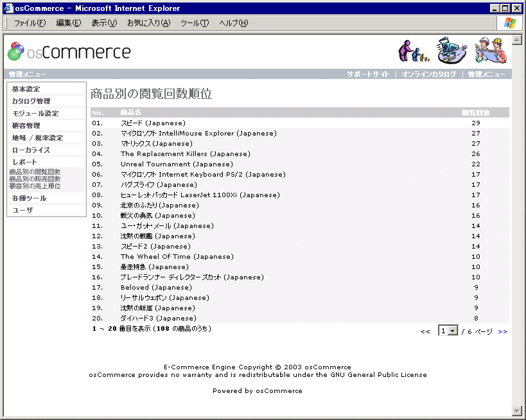The height and width of the screenshot is (420, 526).
Task: Open the オンラインカタログ link
Action: 429,74
